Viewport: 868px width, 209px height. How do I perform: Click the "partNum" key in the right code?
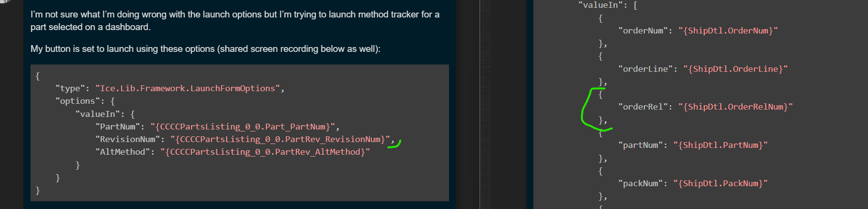641,145
